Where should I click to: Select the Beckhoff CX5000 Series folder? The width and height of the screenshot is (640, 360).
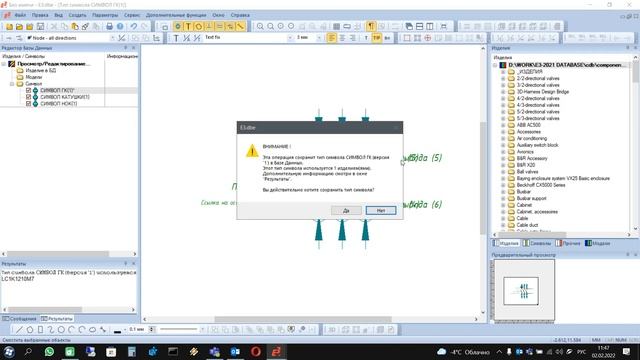541,185
